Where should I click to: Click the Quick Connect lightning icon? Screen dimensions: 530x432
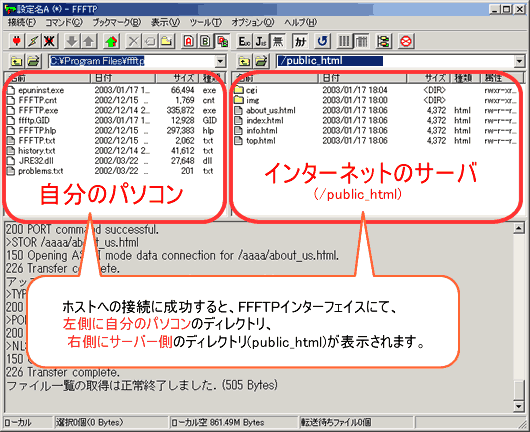(x=33, y=42)
